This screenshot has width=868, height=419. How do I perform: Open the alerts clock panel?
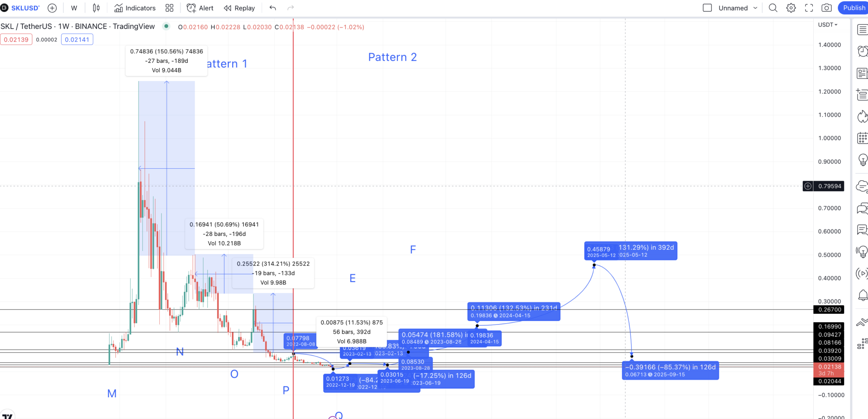tap(862, 51)
